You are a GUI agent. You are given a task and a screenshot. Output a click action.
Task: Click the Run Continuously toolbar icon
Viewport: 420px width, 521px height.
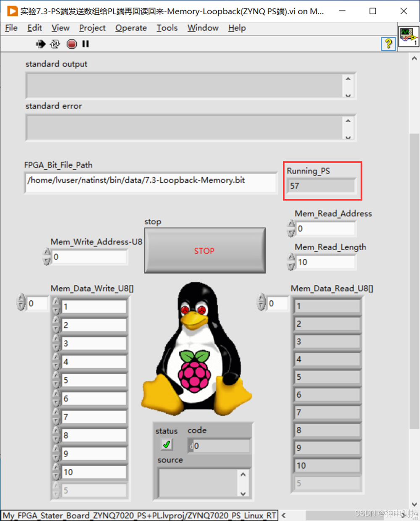tap(55, 44)
